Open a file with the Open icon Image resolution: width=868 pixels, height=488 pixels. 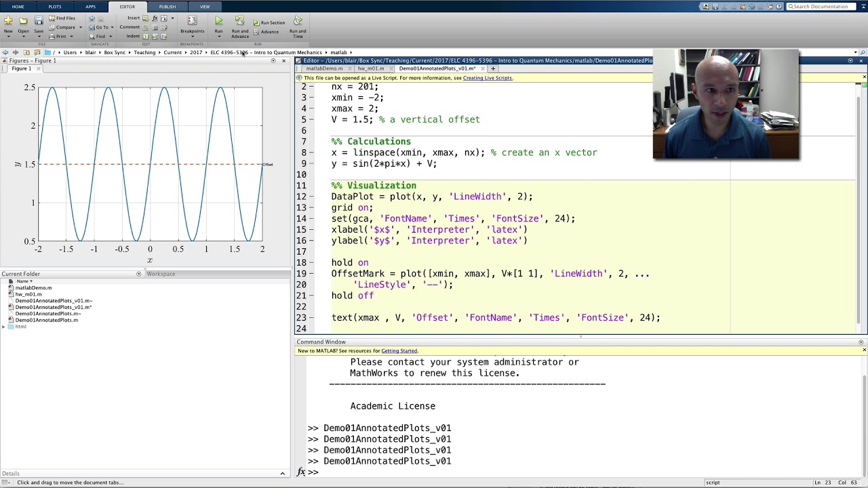coord(23,22)
